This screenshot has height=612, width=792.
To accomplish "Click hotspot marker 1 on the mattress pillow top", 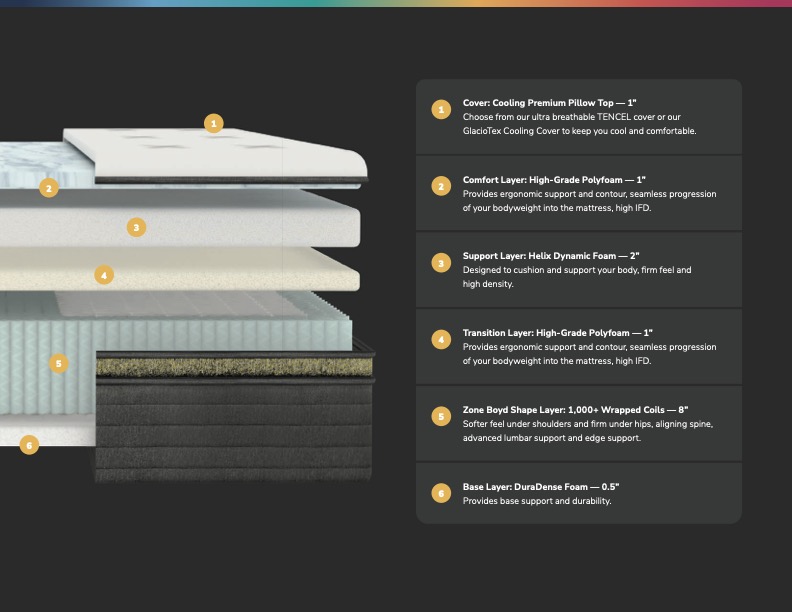I will click(214, 123).
